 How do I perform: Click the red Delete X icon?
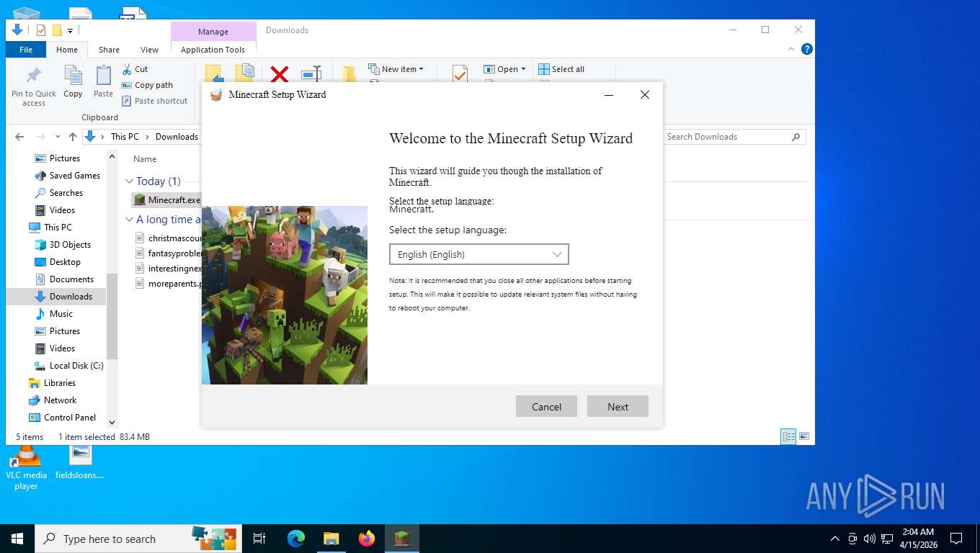point(280,73)
